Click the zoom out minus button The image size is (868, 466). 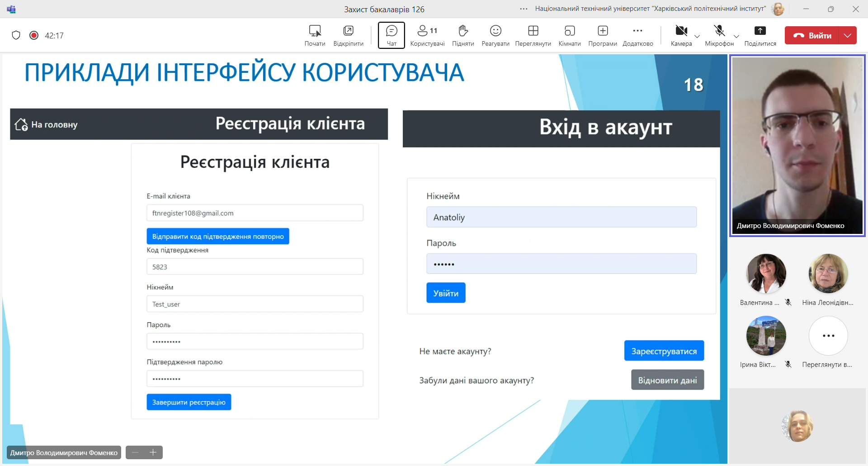tap(135, 452)
